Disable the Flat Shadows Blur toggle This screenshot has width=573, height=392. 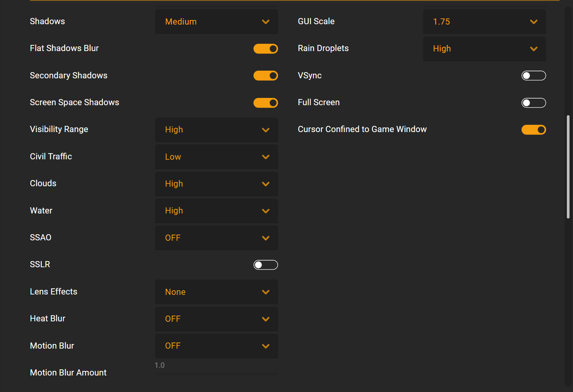pyautogui.click(x=265, y=49)
